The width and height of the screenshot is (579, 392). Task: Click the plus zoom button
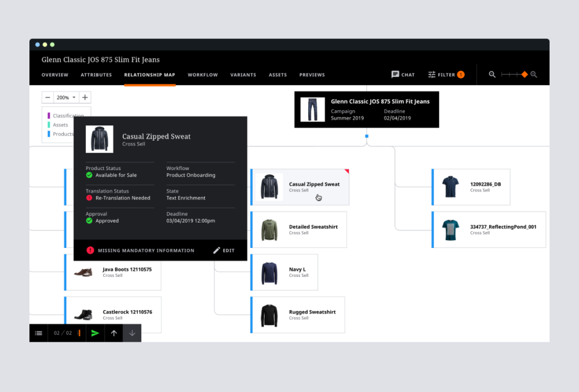(85, 97)
